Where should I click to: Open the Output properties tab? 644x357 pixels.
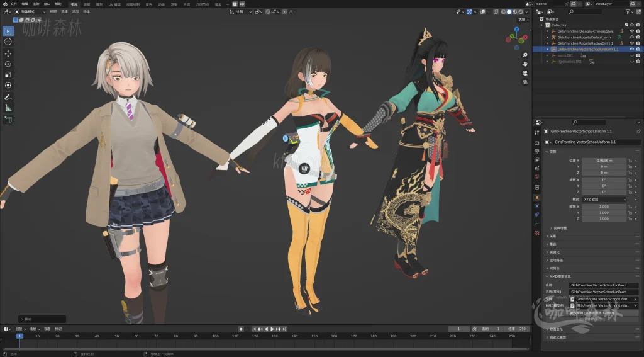click(x=537, y=151)
